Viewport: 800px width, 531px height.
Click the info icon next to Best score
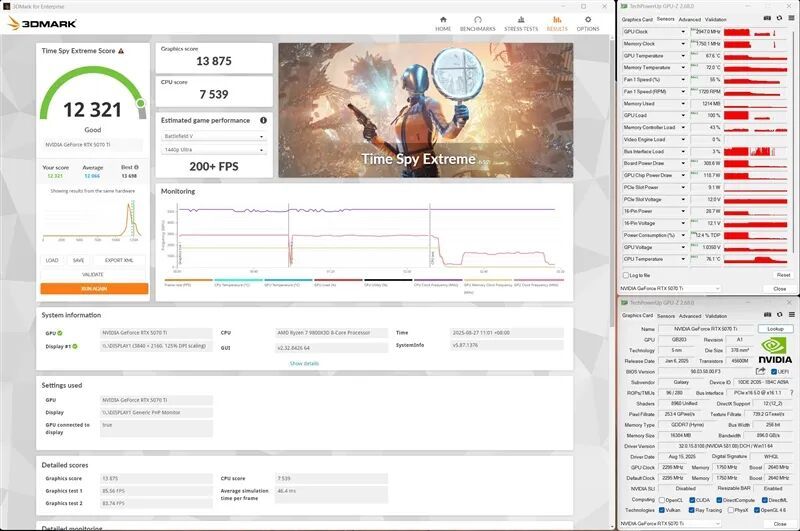136,167
